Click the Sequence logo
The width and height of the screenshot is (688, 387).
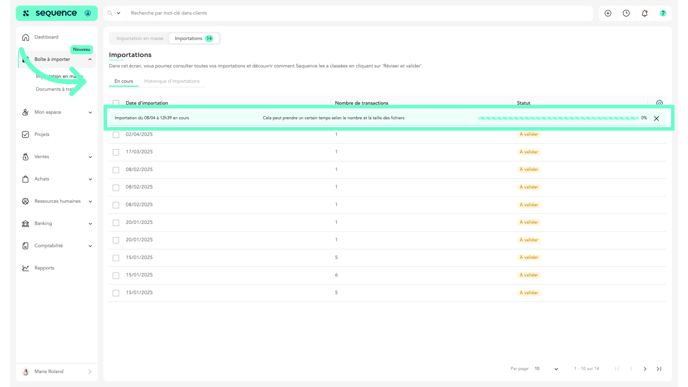click(50, 13)
